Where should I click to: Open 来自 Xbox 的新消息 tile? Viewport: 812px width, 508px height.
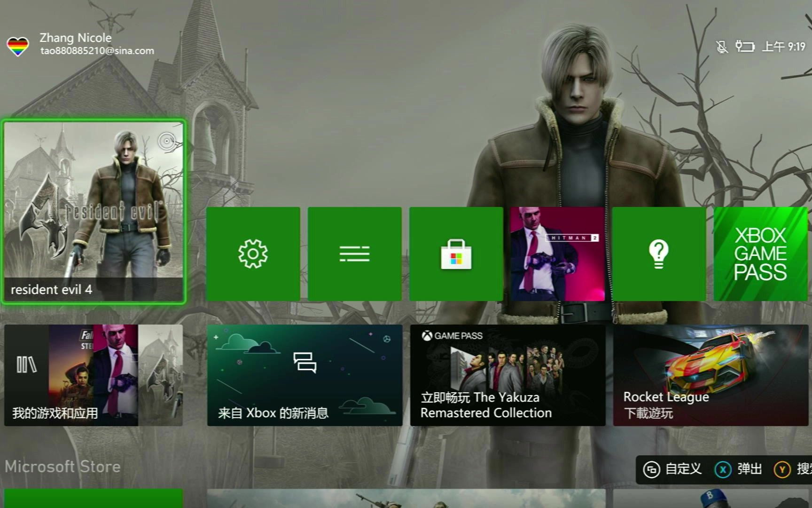(x=304, y=375)
